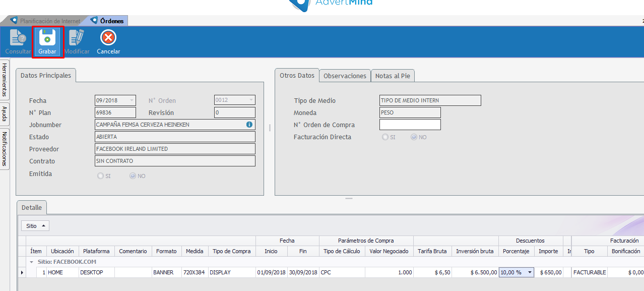
Task: Click the Modificar pencil icon
Action: [77, 38]
